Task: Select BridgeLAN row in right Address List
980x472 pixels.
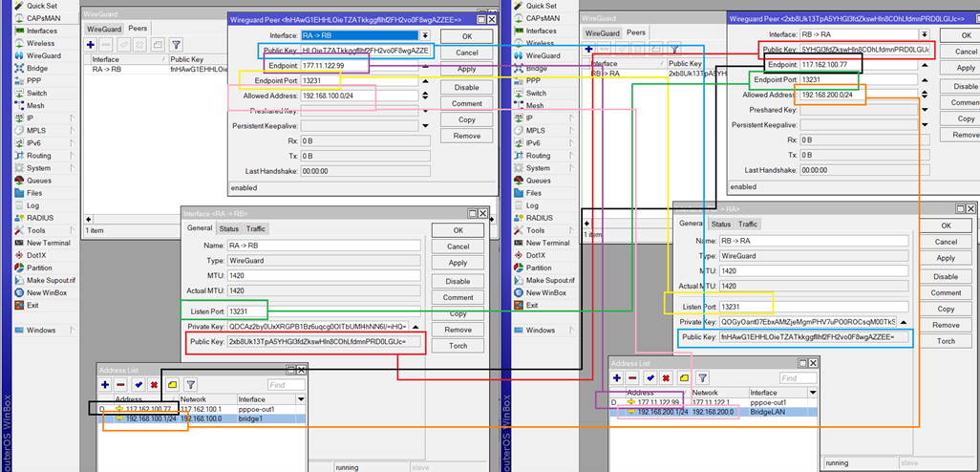Action: [714, 412]
